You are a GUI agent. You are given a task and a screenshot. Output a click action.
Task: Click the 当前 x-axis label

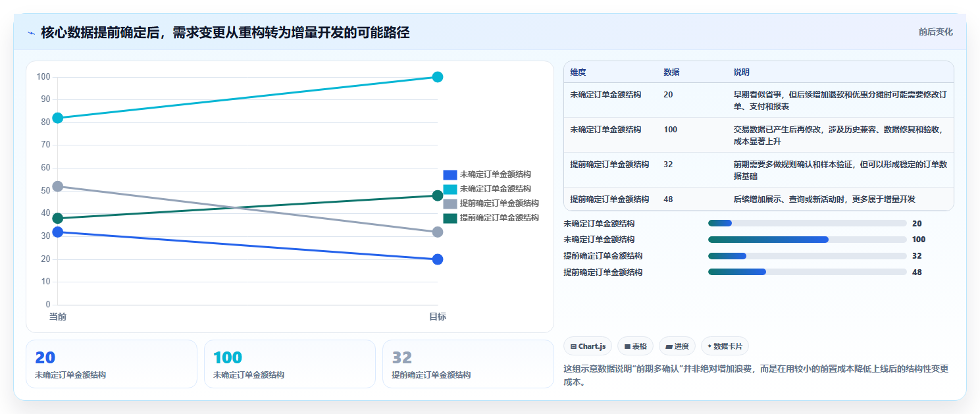point(58,317)
